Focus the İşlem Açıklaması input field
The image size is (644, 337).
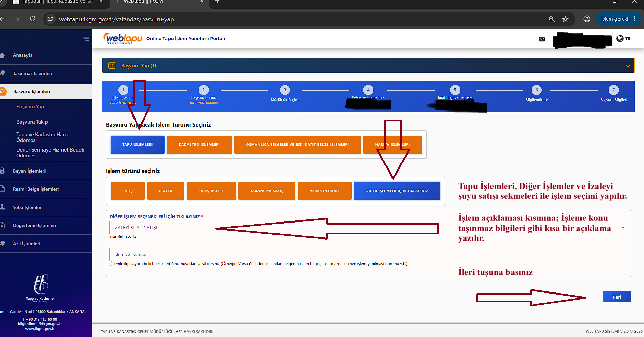click(368, 254)
